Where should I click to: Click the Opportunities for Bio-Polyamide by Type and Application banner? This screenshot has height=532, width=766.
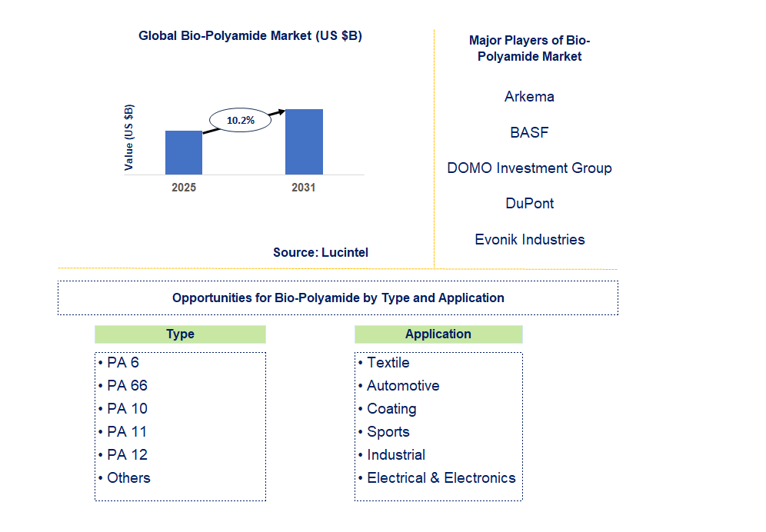(338, 298)
